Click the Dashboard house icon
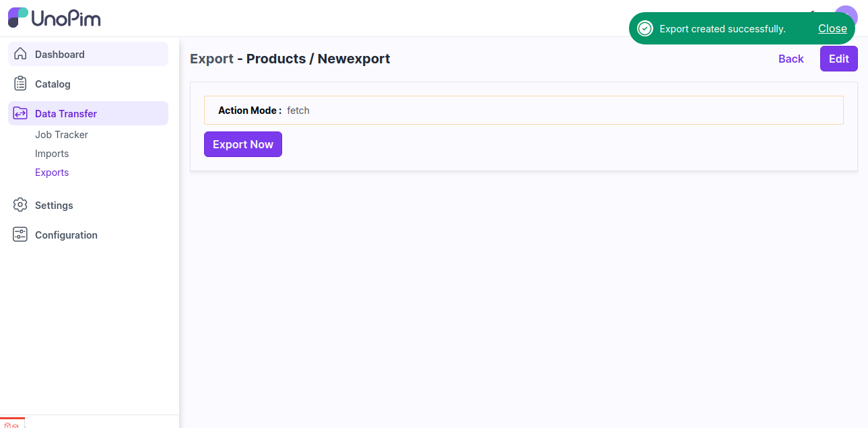This screenshot has height=428, width=868. pos(20,54)
